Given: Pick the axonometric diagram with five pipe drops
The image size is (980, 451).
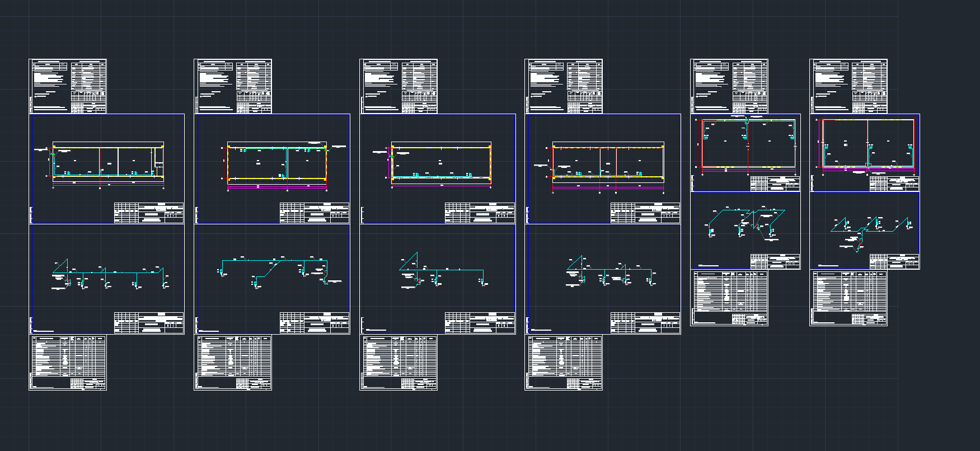Looking at the screenshot, I should [110, 274].
